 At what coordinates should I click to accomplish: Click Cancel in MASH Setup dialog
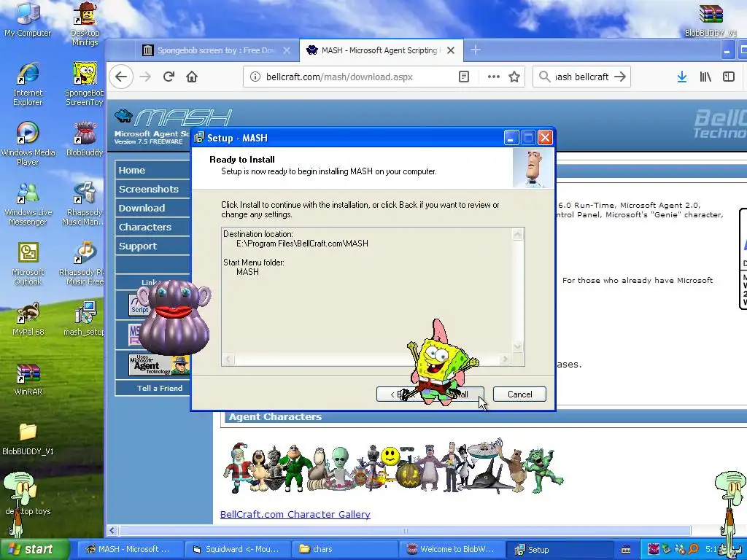(x=519, y=394)
